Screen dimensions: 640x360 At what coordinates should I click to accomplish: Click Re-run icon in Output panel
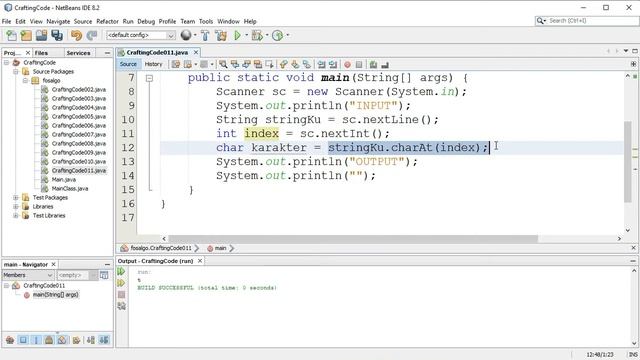(121, 271)
